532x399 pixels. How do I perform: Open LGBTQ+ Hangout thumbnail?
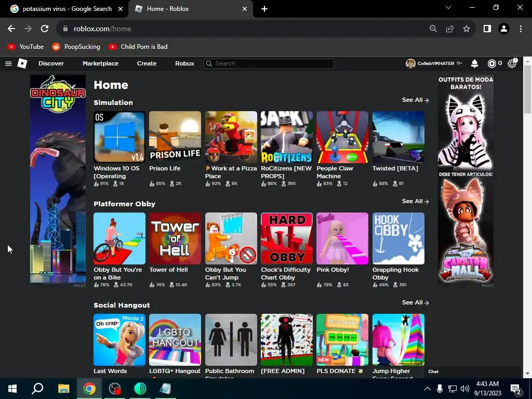point(175,340)
